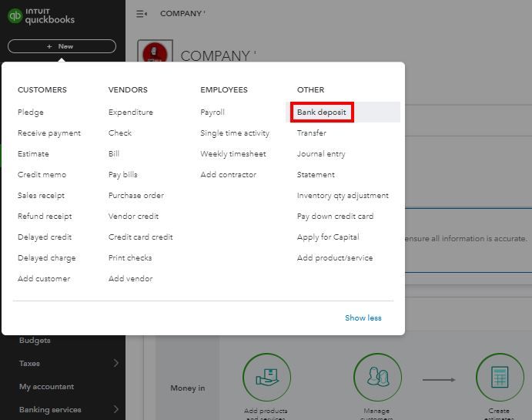The image size is (532, 420).
Task: Select Inventory qty adjustment option
Action: (x=343, y=195)
